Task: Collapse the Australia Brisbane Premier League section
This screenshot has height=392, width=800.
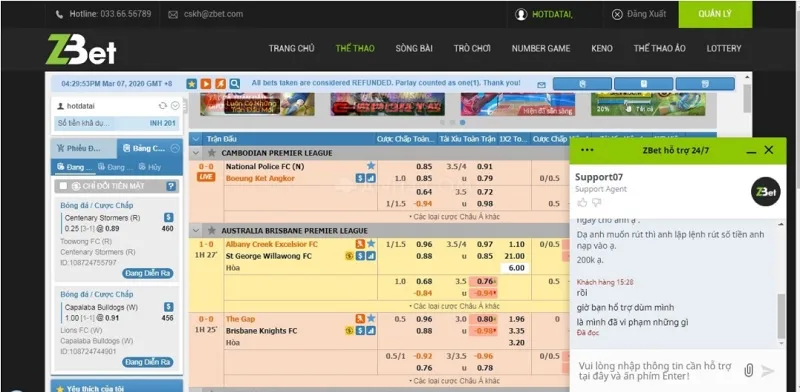Action: (196, 231)
